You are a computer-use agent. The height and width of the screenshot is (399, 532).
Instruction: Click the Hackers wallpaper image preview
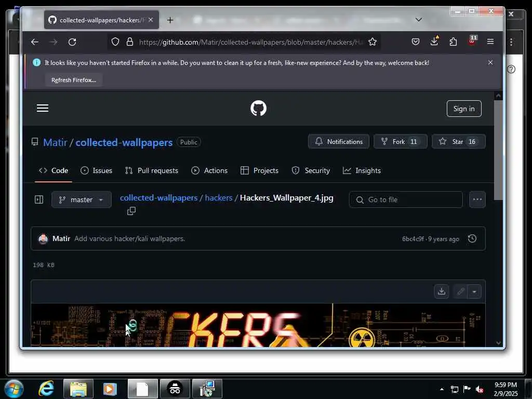pyautogui.click(x=258, y=325)
